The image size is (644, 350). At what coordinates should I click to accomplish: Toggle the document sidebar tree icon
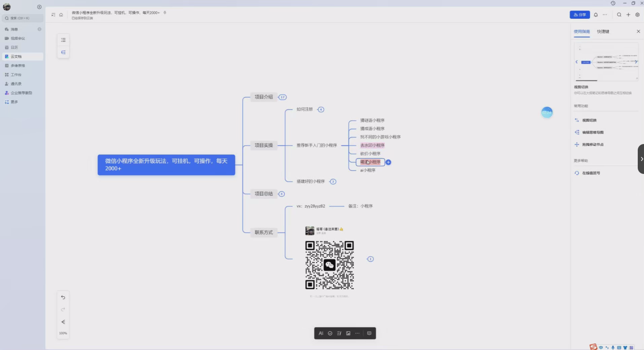[53, 15]
